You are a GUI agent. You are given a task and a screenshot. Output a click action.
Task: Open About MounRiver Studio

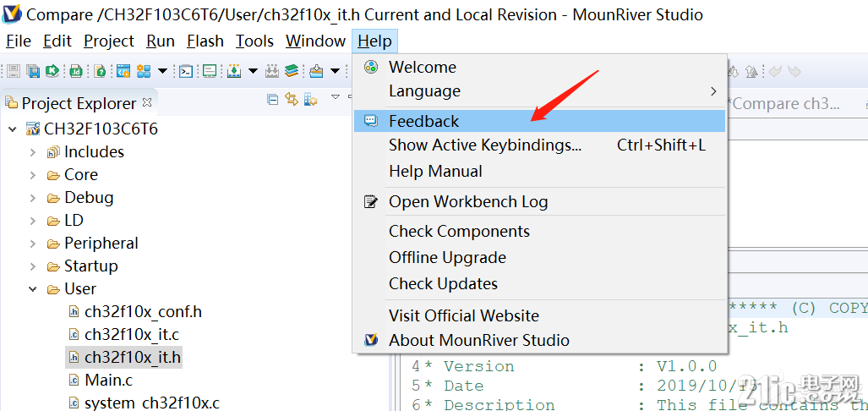[x=540, y=340]
